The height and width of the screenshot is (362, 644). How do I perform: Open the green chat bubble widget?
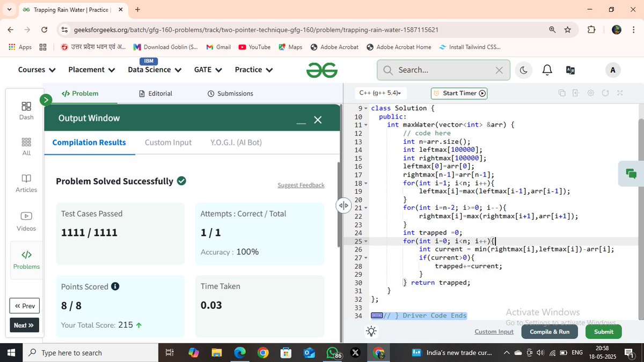pos(631,173)
